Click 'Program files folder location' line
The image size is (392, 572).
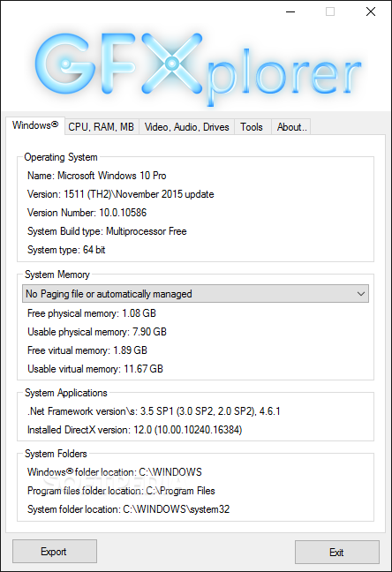(x=121, y=491)
